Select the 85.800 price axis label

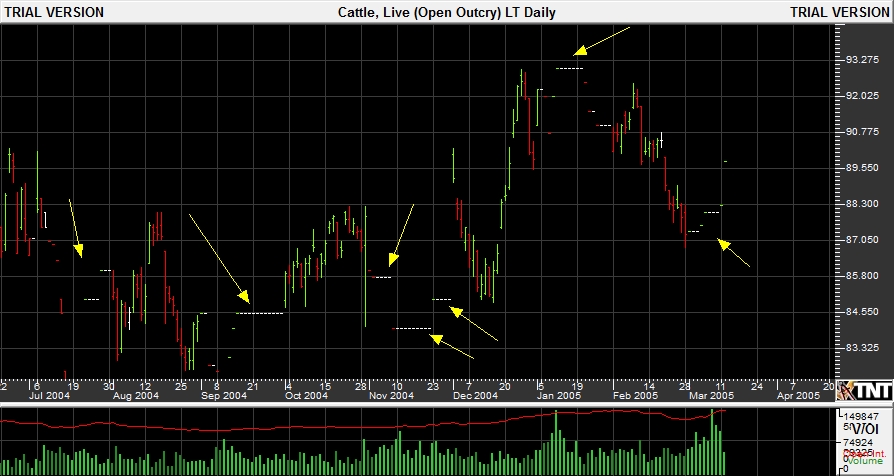(x=864, y=275)
